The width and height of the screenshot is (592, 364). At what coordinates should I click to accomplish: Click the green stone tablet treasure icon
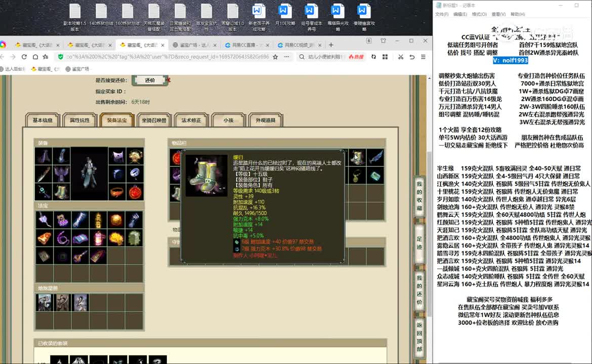[135, 238]
